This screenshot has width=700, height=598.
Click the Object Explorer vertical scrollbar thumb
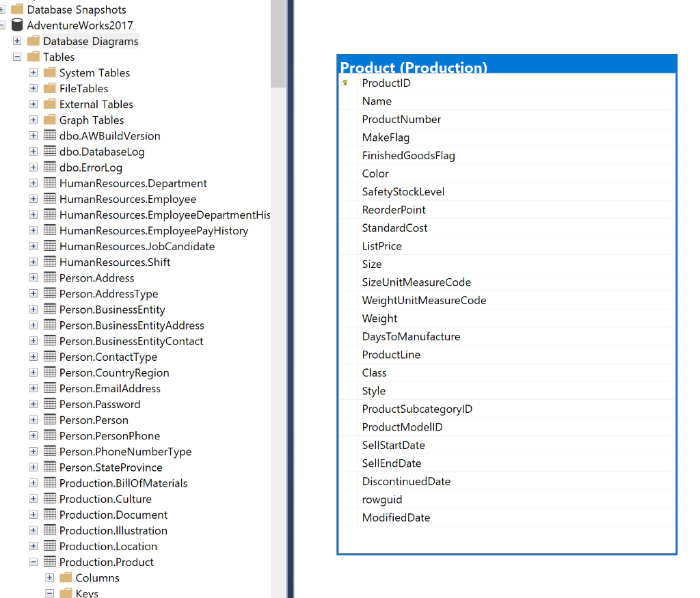point(278,43)
